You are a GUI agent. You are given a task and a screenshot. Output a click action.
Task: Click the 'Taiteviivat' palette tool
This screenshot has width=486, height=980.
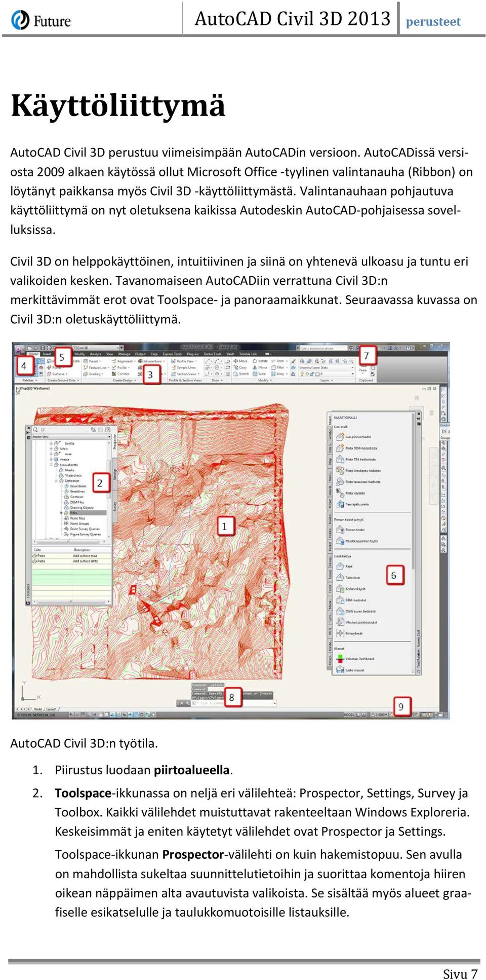348,577
